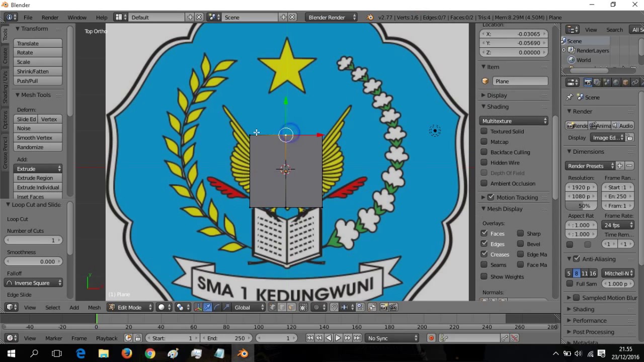Jump to the last frame
Screen dimensions: 644x362
point(357,338)
